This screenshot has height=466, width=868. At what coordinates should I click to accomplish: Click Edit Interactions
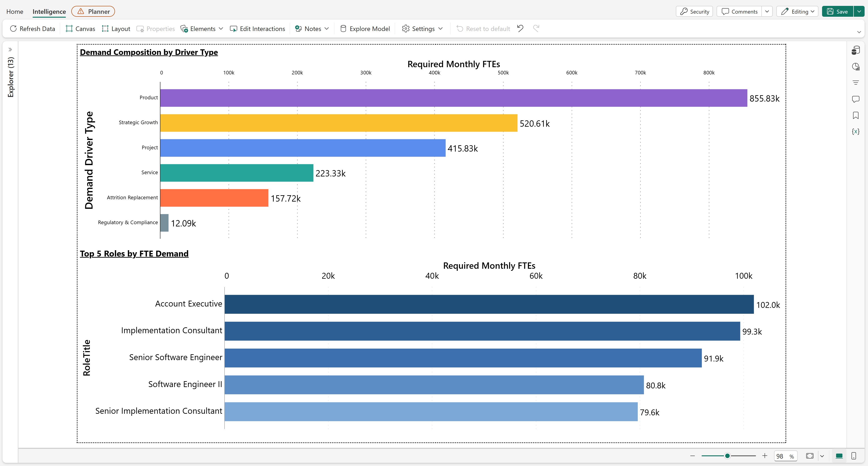click(x=257, y=29)
